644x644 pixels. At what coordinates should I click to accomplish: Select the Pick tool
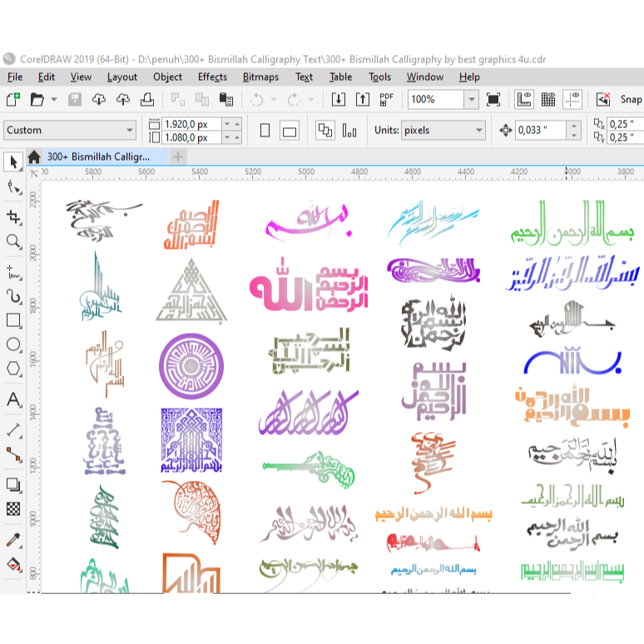point(13,161)
